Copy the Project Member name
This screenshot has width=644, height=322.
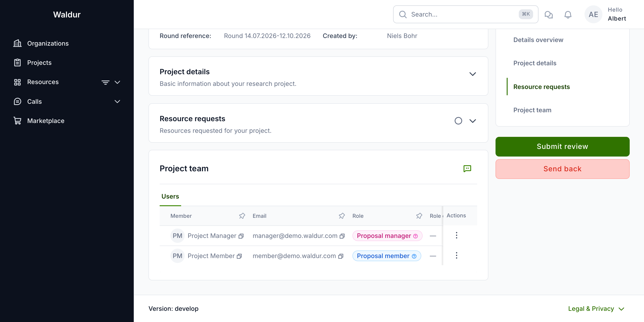(239, 256)
